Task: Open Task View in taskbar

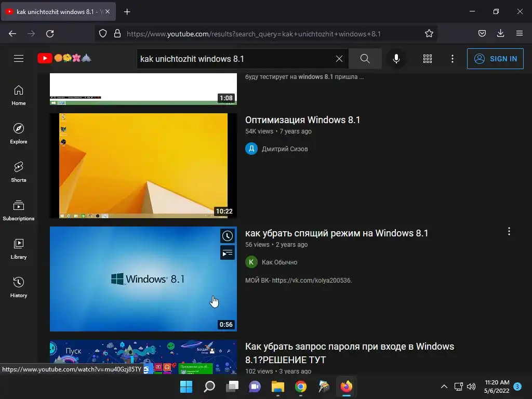Action: [x=232, y=387]
